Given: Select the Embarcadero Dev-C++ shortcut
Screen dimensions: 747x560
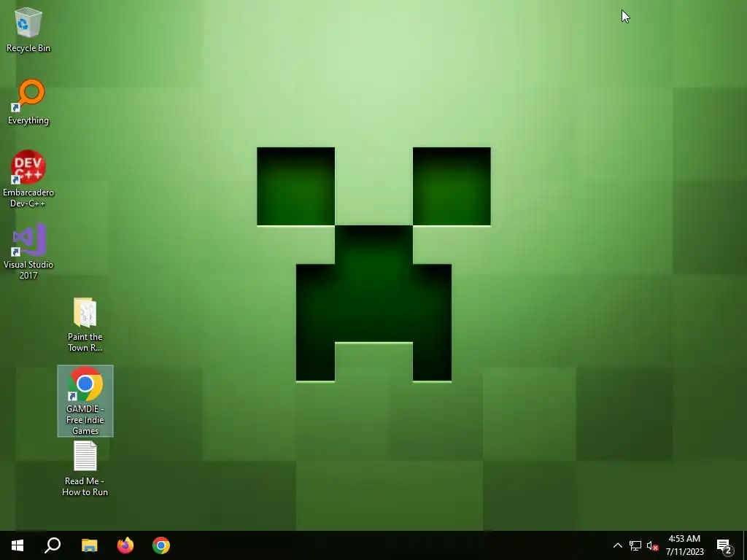Looking at the screenshot, I should coord(28,179).
